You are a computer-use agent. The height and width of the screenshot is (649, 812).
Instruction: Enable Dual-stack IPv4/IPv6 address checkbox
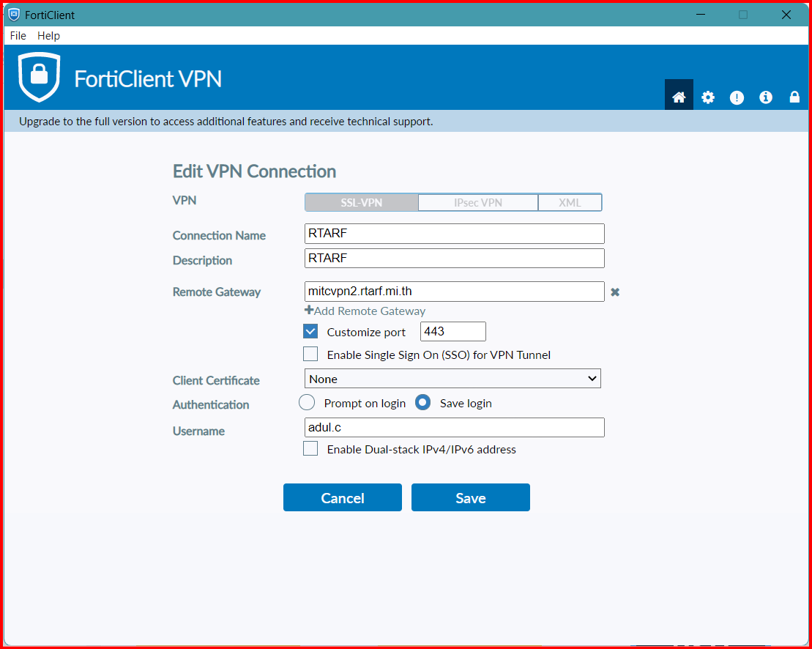point(310,448)
